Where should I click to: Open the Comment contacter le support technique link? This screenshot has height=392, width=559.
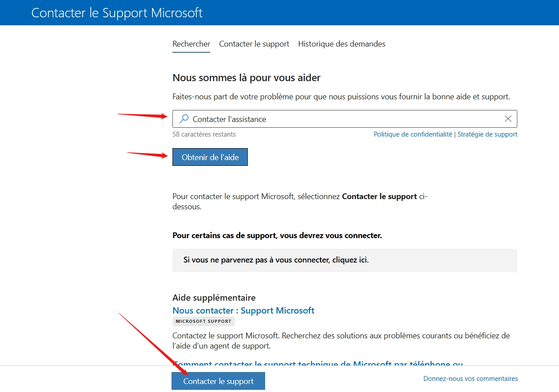tap(317, 363)
